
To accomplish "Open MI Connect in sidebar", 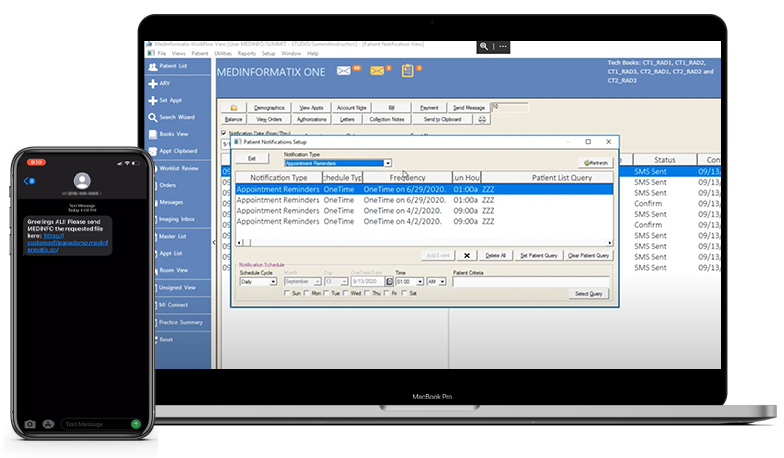I will tap(173, 305).
